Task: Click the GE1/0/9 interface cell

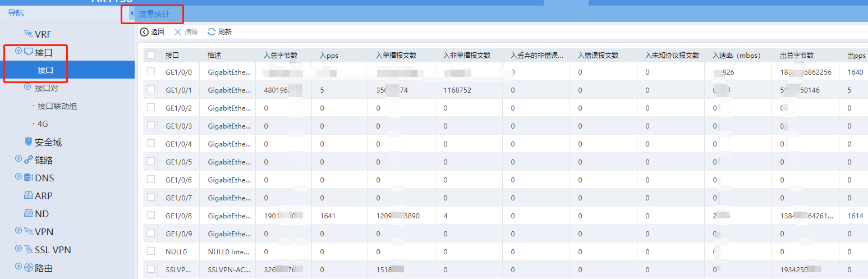Action: pyautogui.click(x=178, y=234)
